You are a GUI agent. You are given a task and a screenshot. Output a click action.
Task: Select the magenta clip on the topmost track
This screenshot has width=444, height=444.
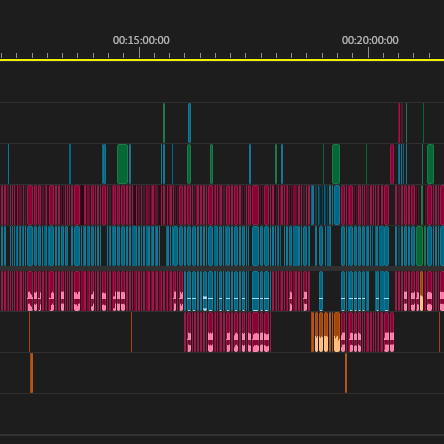(x=399, y=123)
